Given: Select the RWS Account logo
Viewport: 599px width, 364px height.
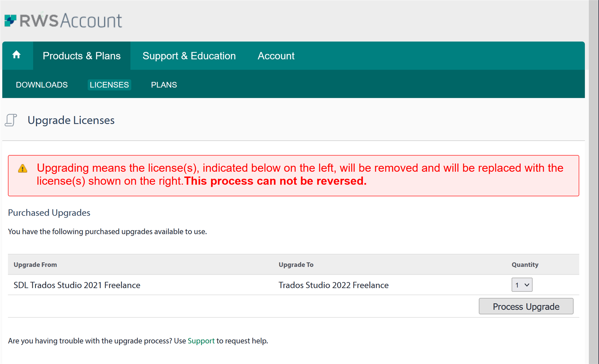Looking at the screenshot, I should click(x=63, y=20).
